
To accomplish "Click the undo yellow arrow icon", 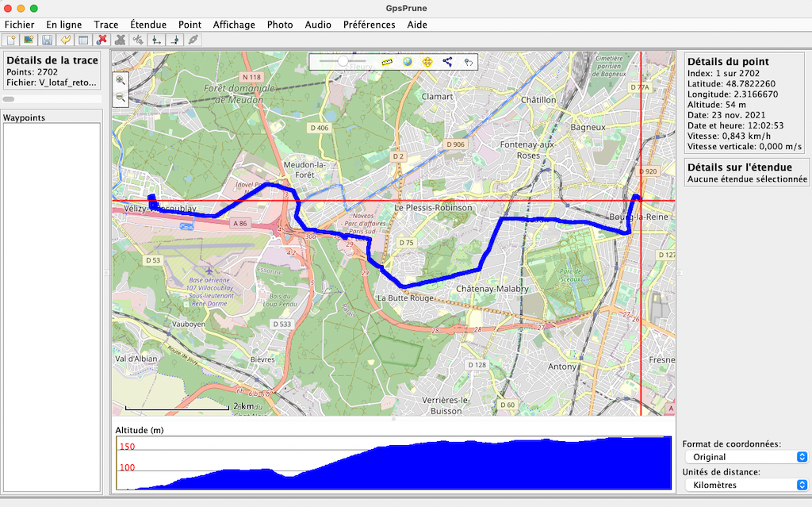I will coord(65,40).
